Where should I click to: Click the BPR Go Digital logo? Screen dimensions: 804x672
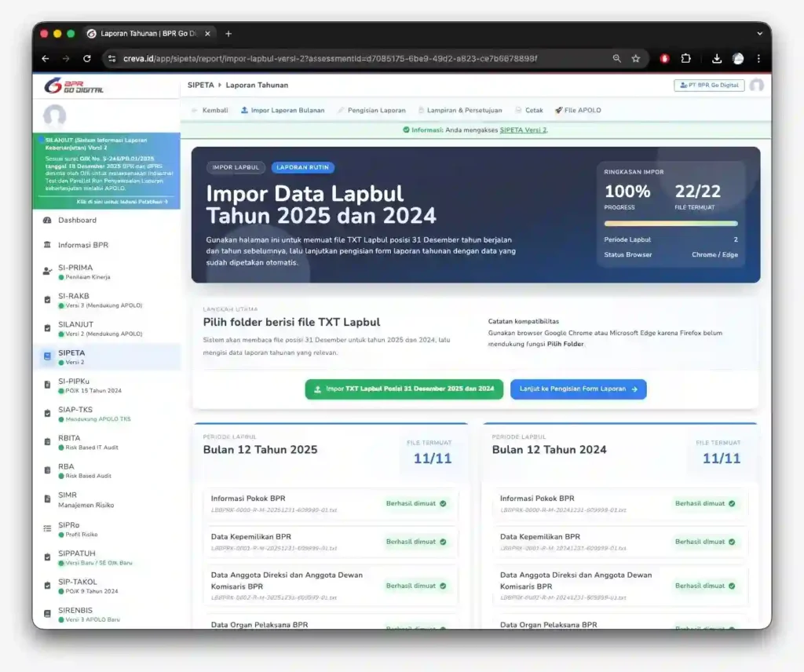75,85
